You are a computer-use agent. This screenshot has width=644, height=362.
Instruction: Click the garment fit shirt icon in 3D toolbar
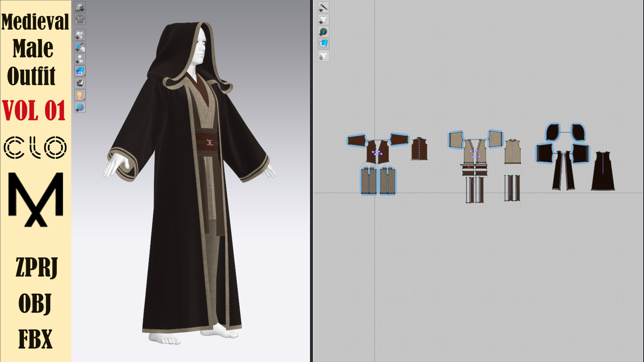(x=80, y=19)
